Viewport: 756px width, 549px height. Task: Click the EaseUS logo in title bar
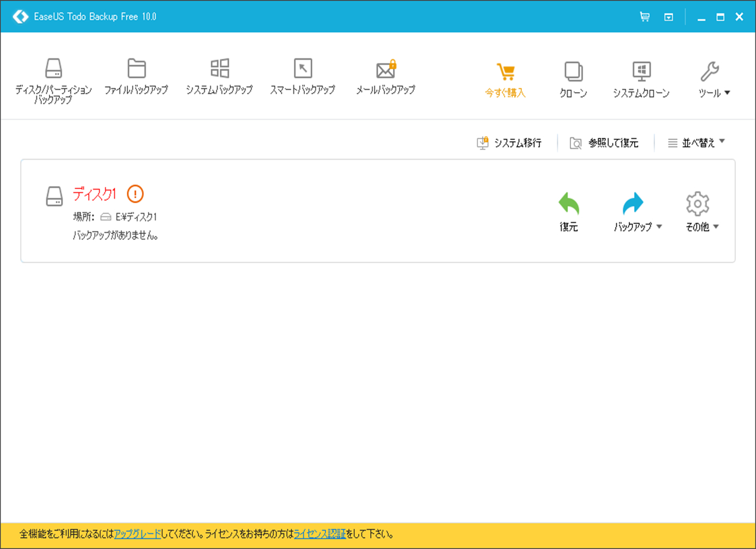click(20, 16)
